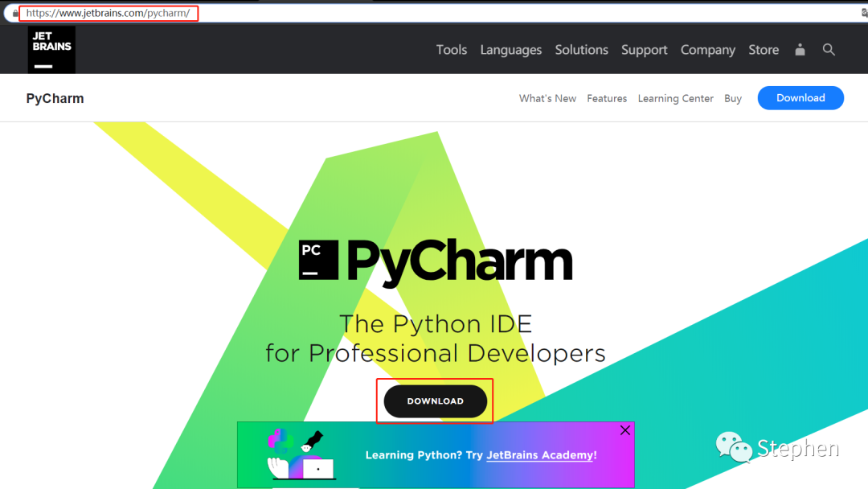Open the Buy page
Viewport: 868px width, 489px height.
733,99
